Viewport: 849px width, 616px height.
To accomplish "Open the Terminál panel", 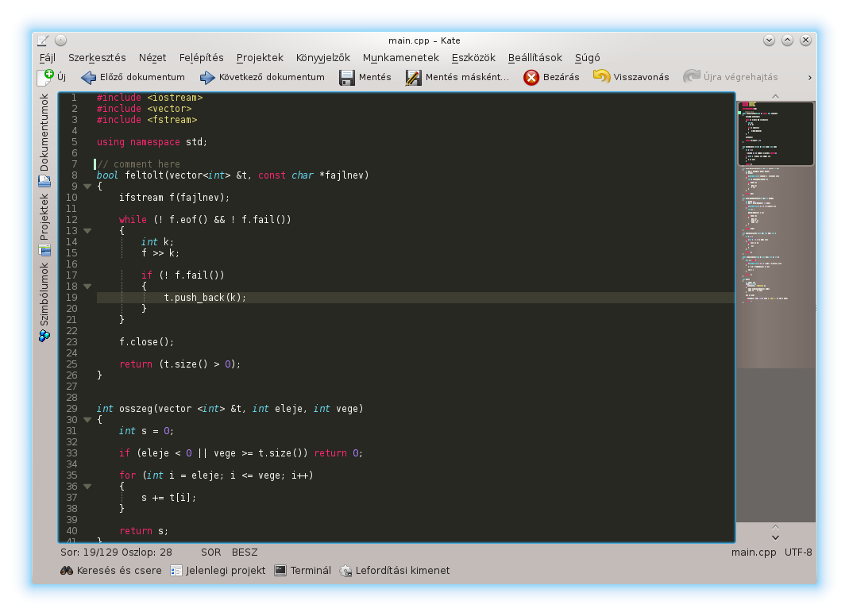I will (x=303, y=570).
